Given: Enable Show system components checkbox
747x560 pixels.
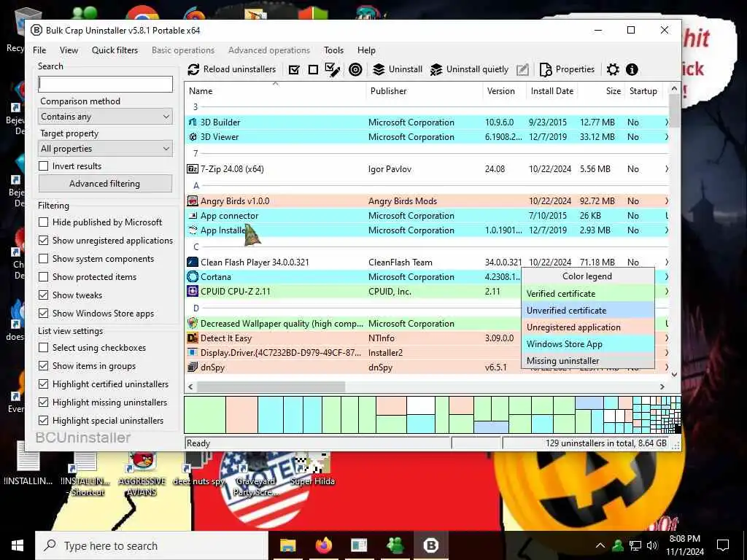Looking at the screenshot, I should coord(43,259).
